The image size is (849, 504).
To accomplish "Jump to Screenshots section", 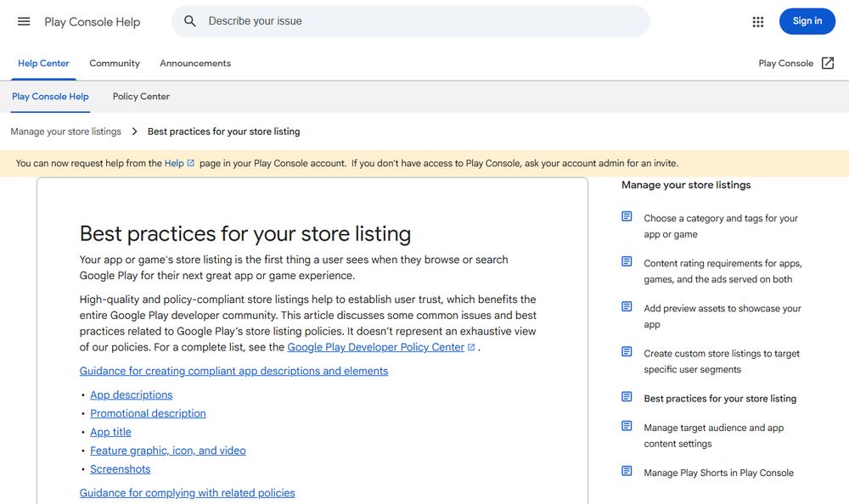I will coord(121,469).
